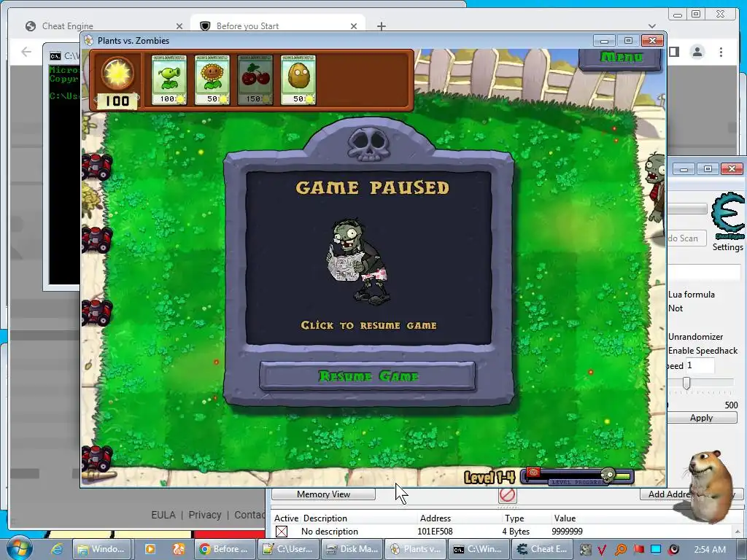Click the Description column header
Image resolution: width=747 pixels, height=560 pixels.
325,518
